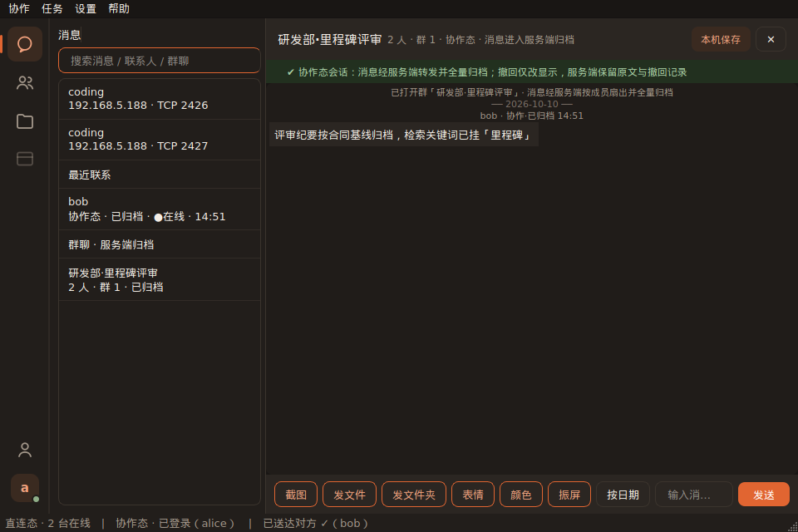
Task: Open the 任务 menu
Action: coord(52,8)
